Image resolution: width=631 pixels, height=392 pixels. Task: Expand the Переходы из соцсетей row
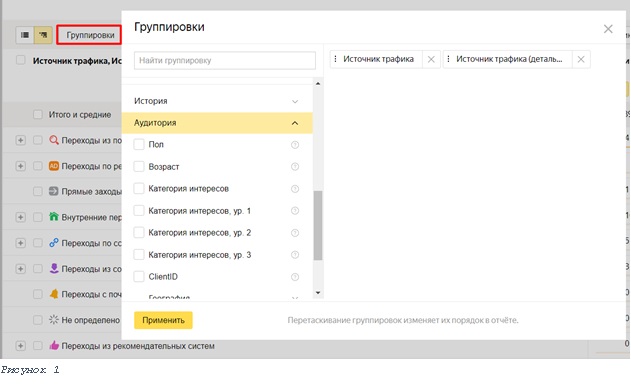click(x=21, y=268)
